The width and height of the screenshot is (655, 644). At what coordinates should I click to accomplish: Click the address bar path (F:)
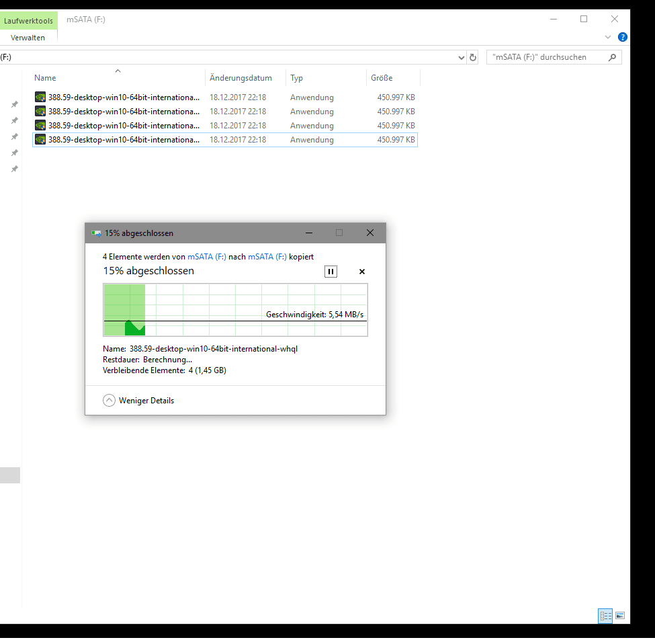coord(6,57)
